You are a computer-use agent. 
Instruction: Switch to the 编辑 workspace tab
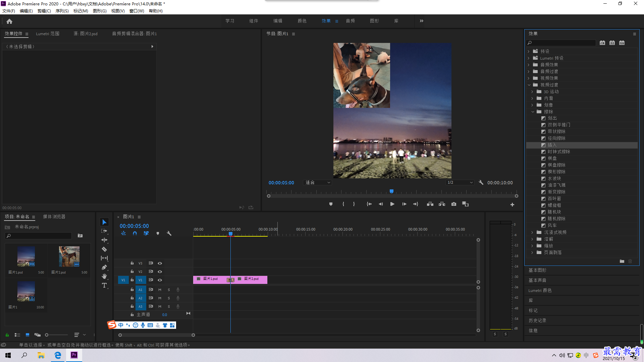(278, 21)
